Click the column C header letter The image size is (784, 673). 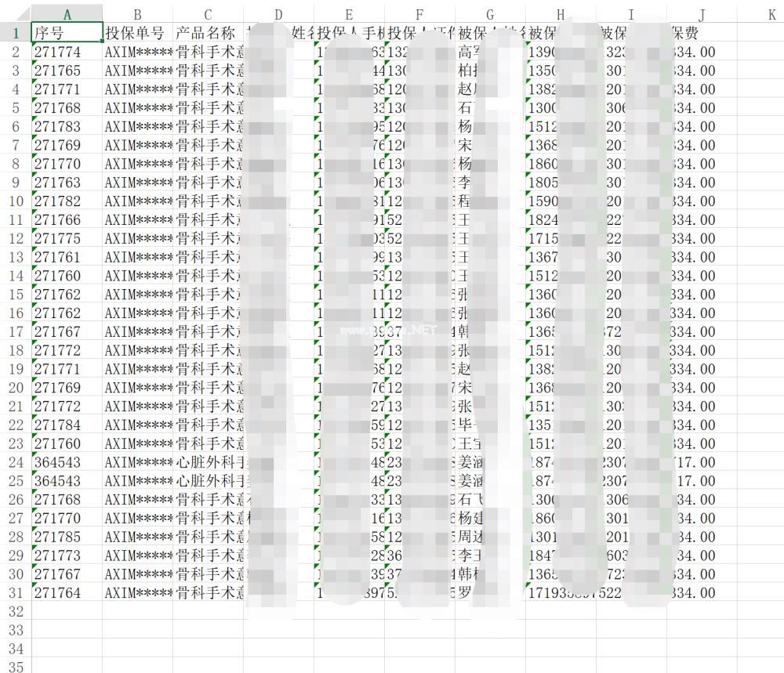coord(208,14)
